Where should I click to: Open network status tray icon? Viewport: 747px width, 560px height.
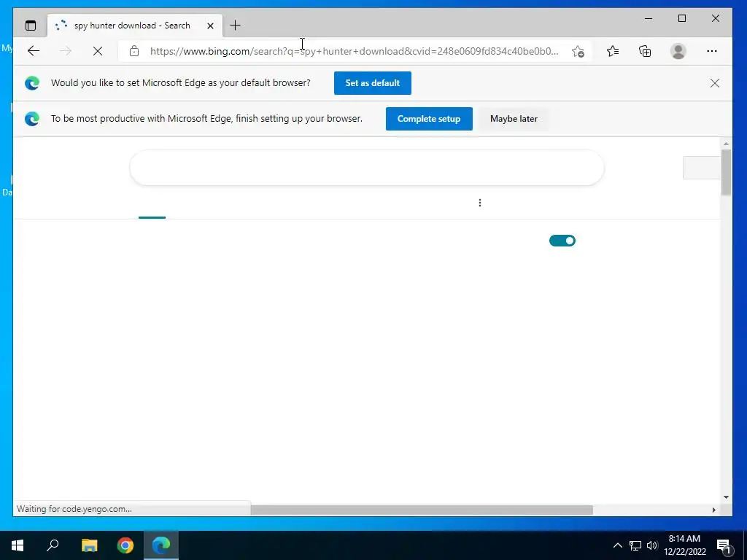point(635,545)
